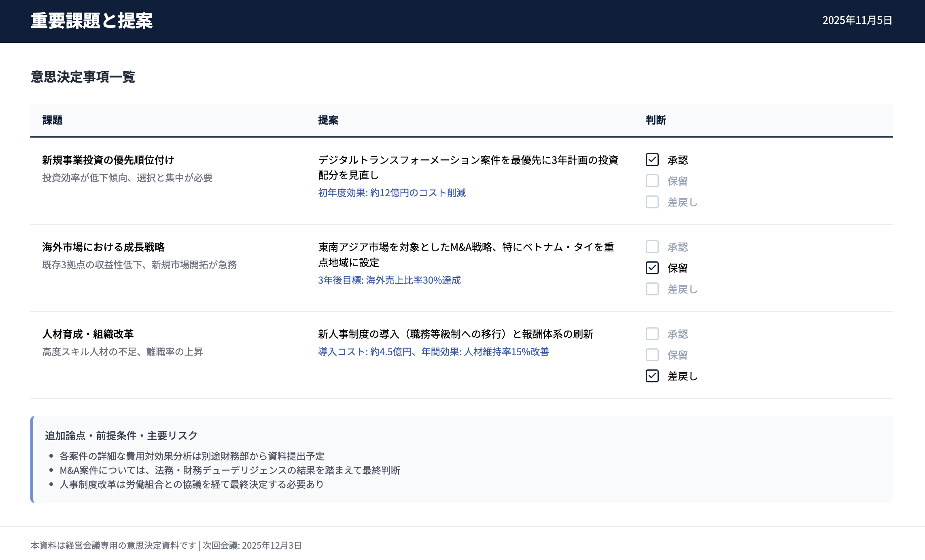Open 初年度効果 cost reduction detail link

pyautogui.click(x=392, y=193)
